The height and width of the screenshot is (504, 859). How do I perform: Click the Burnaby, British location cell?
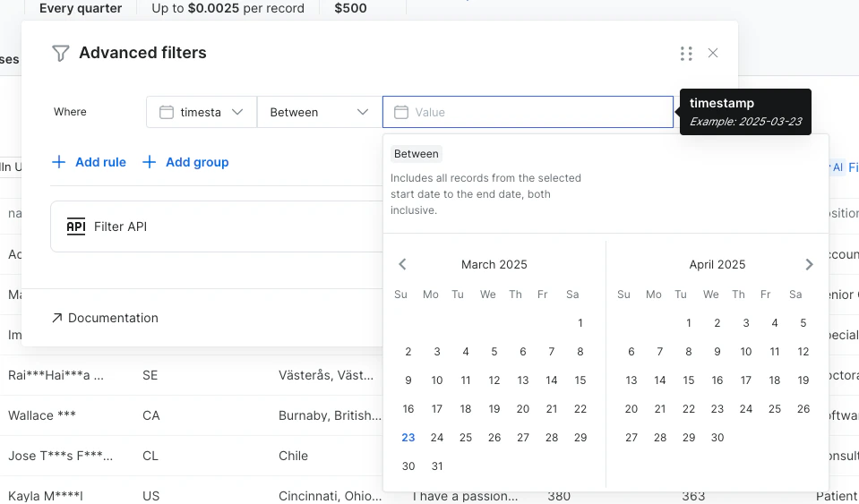click(x=330, y=415)
